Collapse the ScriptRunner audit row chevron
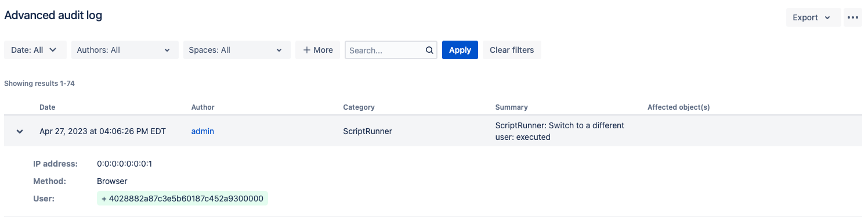 click(x=20, y=132)
